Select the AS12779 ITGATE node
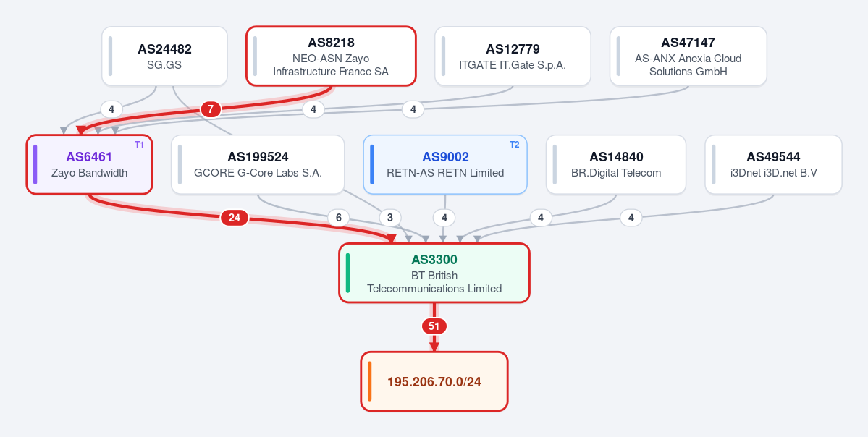Image resolution: width=868 pixels, height=437 pixels. coord(513,56)
